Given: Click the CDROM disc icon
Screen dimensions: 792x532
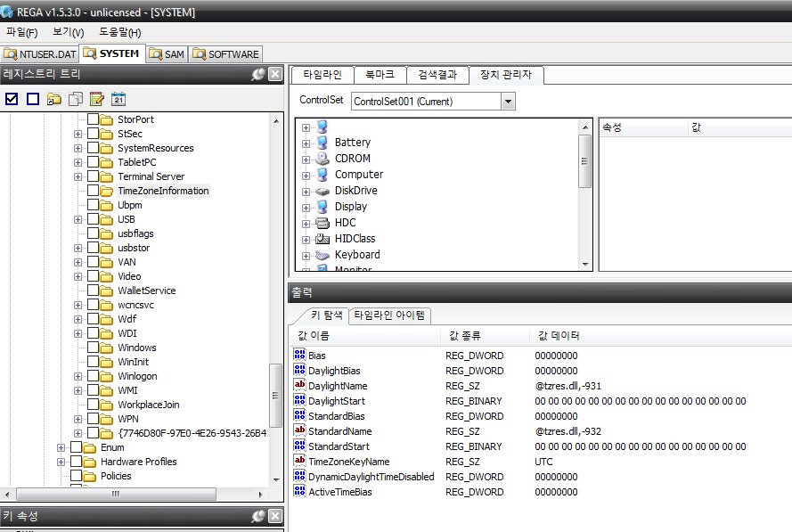Looking at the screenshot, I should (323, 159).
